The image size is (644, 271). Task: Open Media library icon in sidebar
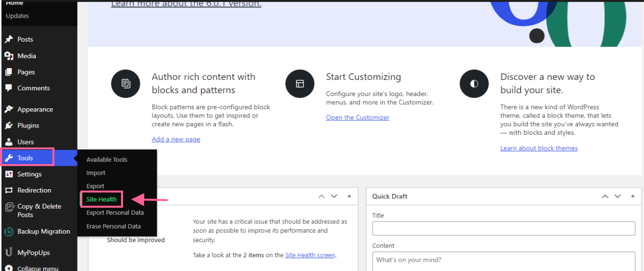click(9, 56)
